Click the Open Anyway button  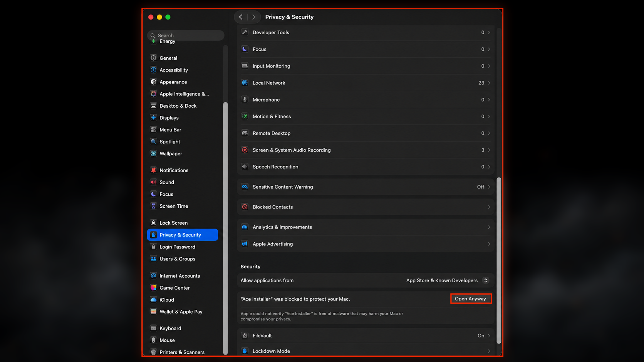point(471,299)
